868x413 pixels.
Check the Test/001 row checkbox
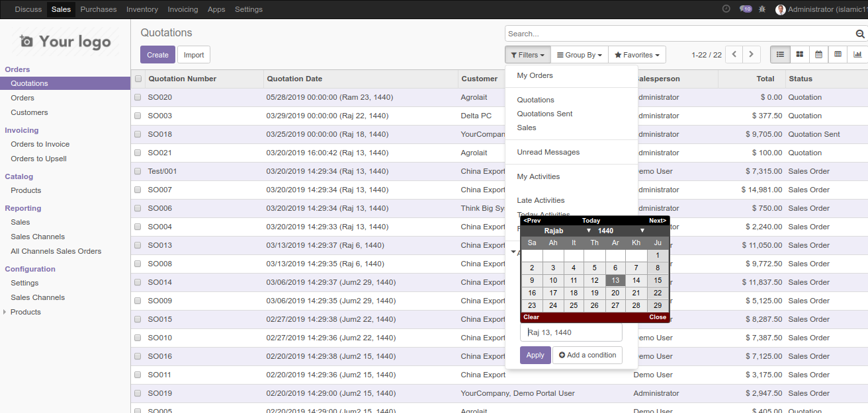coord(138,171)
